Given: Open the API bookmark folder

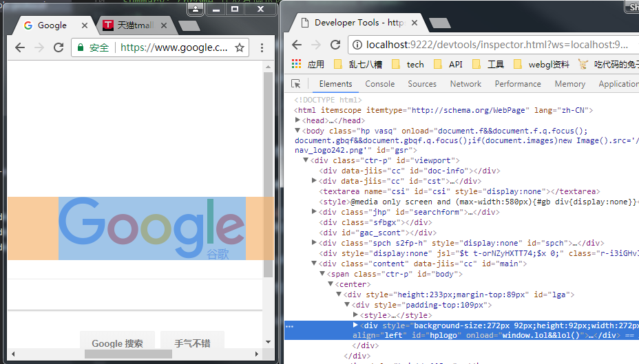Looking at the screenshot, I should click(448, 64).
